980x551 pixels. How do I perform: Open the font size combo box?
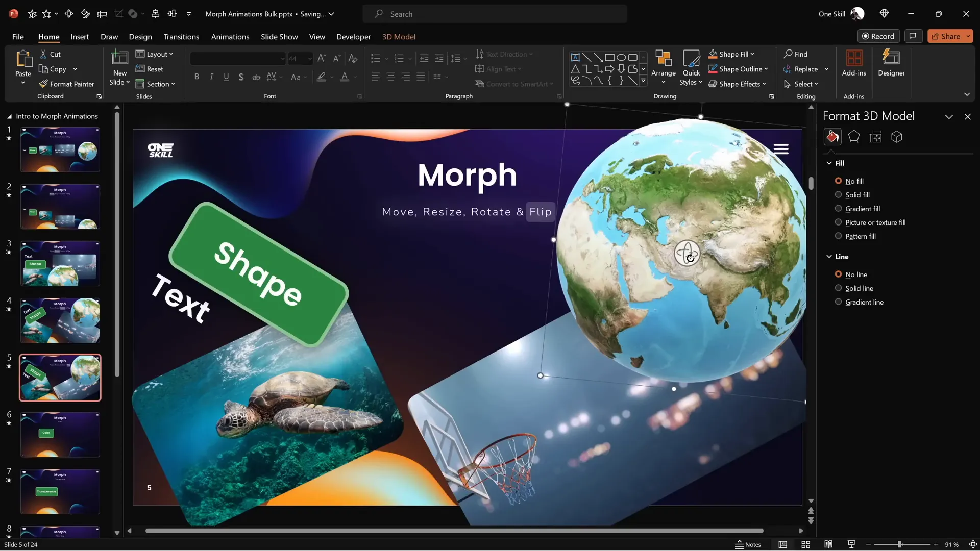[x=300, y=59]
